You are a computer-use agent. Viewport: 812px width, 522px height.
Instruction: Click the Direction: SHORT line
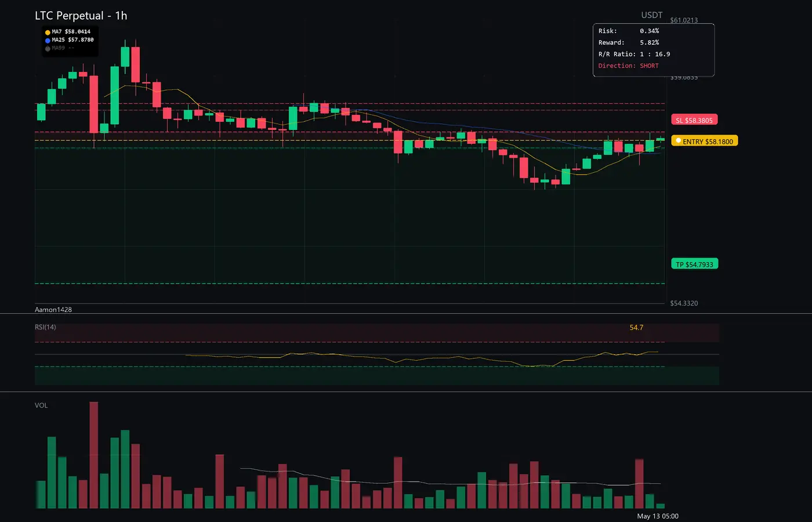[629, 66]
